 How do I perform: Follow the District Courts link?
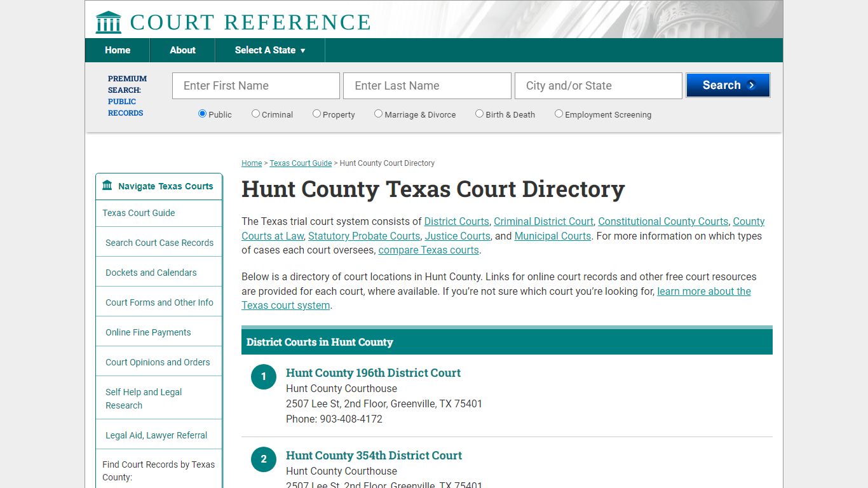457,221
